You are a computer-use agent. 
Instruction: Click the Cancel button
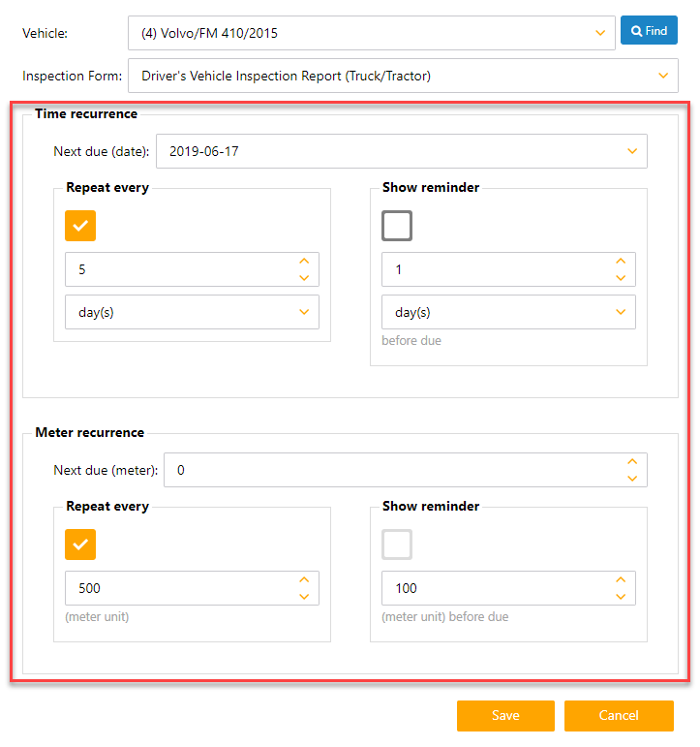point(619,716)
